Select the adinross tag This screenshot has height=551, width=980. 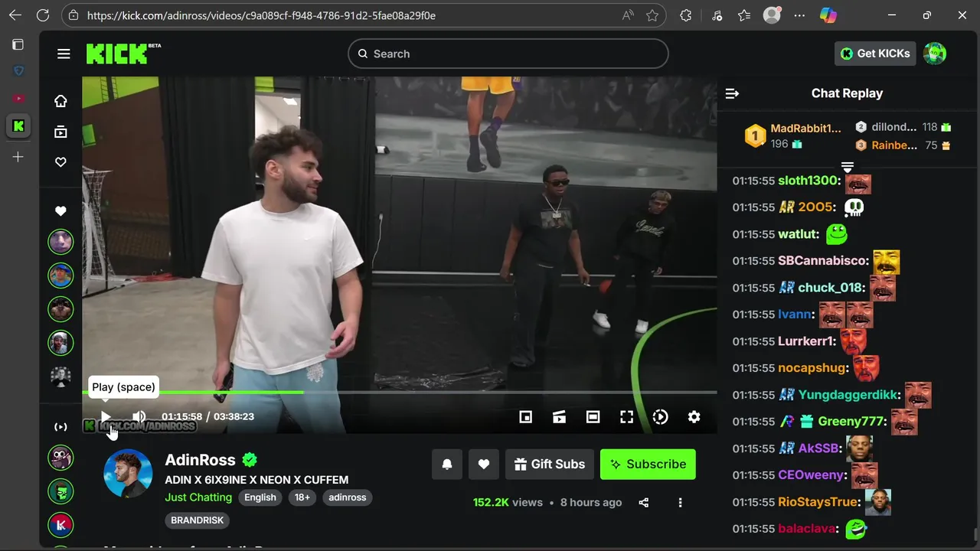click(x=348, y=497)
